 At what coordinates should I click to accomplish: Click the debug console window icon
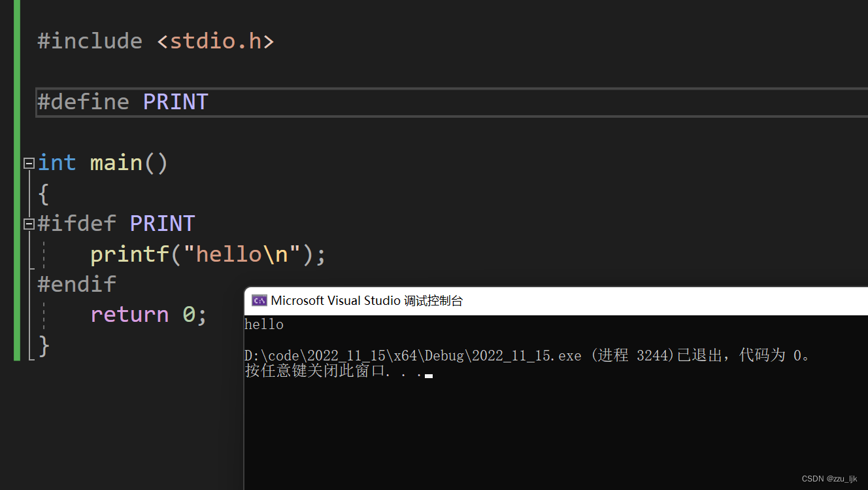click(259, 301)
